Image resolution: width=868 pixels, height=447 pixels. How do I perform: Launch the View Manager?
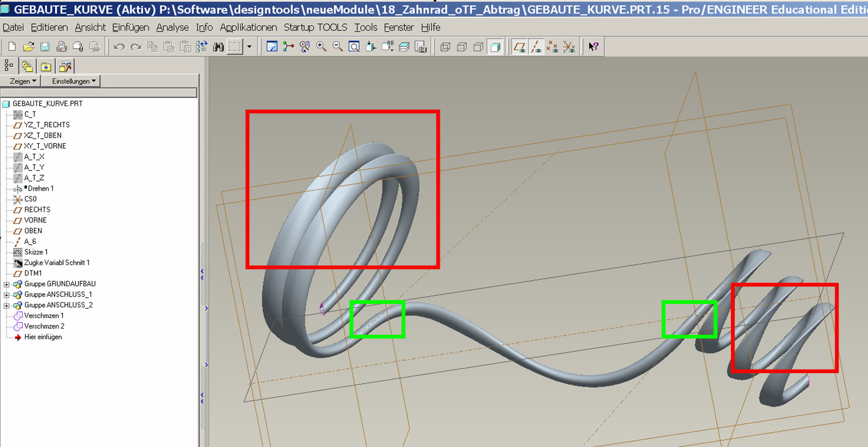(421, 47)
